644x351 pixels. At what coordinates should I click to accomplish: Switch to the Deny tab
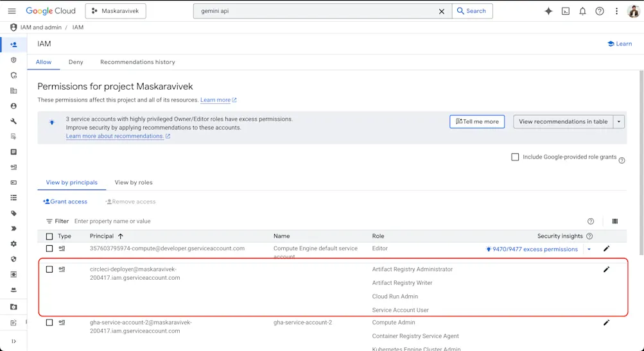pos(76,62)
